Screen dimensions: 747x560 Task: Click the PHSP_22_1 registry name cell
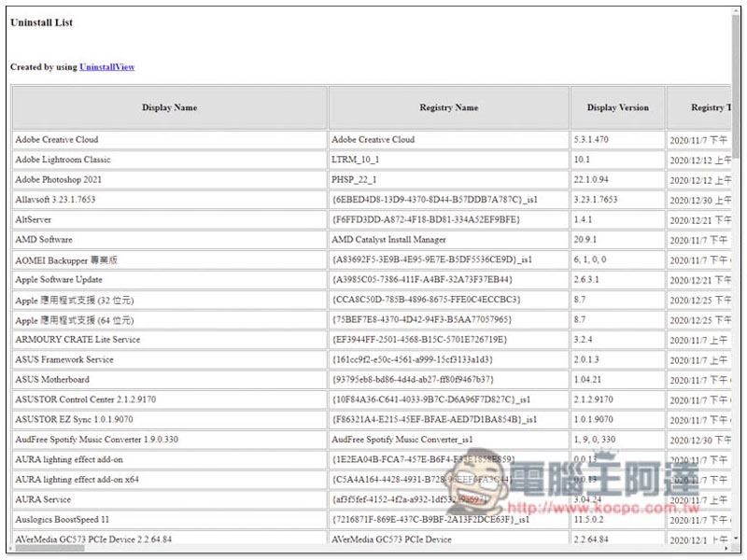pos(449,179)
